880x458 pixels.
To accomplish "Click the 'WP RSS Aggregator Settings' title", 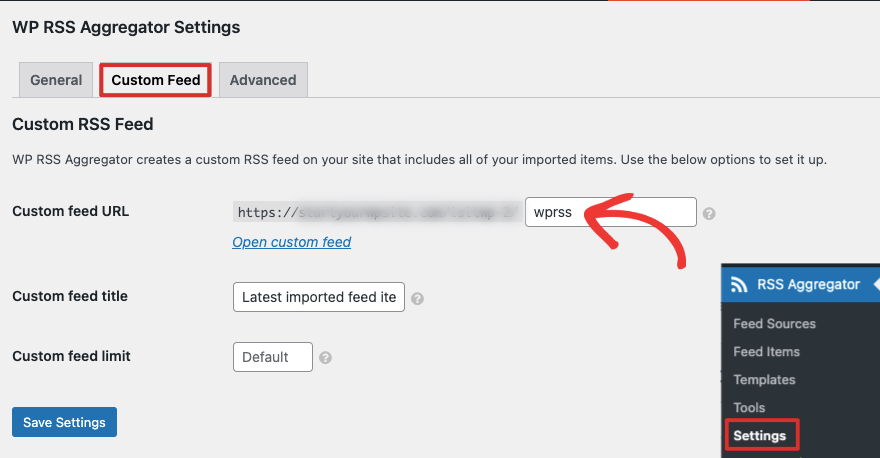I will [x=126, y=27].
